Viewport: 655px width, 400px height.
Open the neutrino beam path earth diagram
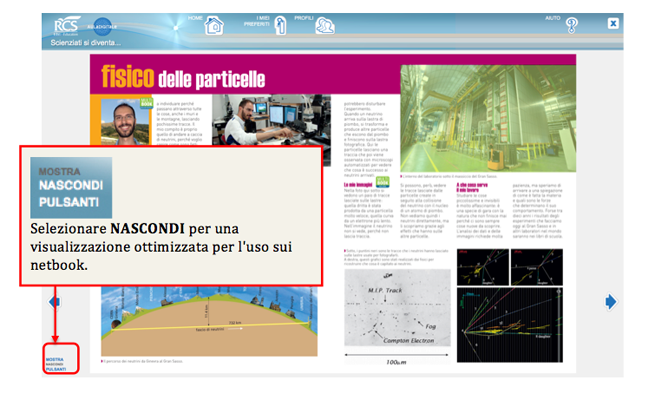209,321
